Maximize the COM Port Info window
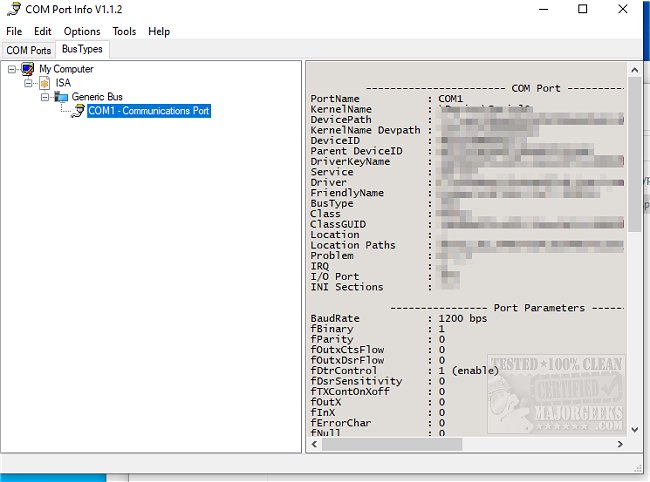The height and width of the screenshot is (482, 650). pyautogui.click(x=582, y=9)
